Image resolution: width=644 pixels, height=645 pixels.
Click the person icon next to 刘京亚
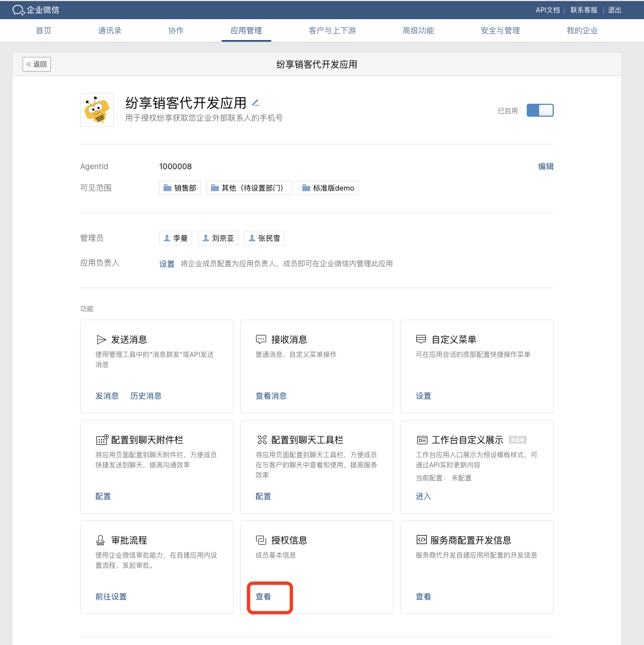pos(206,238)
